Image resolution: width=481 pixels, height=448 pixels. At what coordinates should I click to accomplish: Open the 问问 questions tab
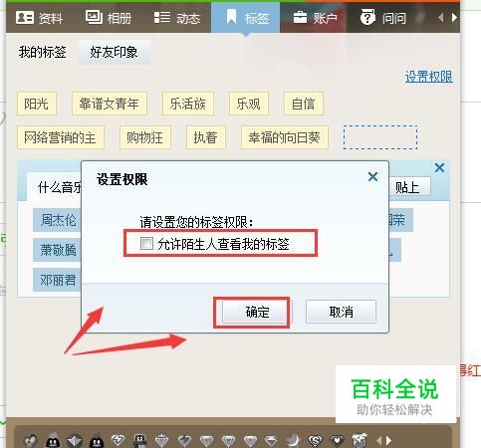(x=383, y=18)
